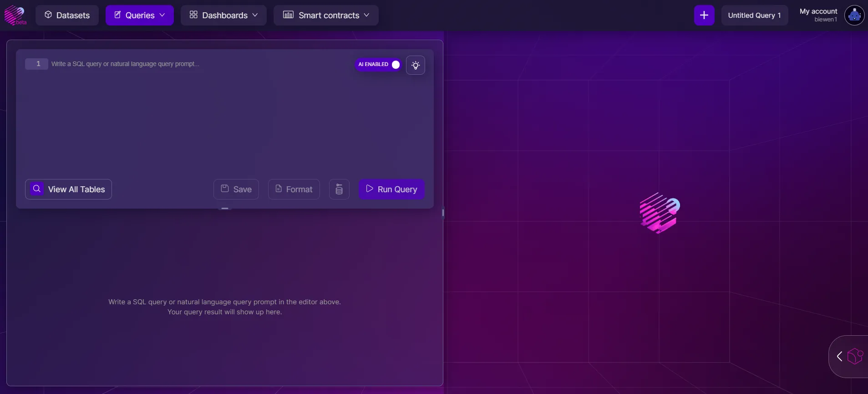Expand the Queries dropdown menu
The image size is (868, 394).
coord(140,15)
